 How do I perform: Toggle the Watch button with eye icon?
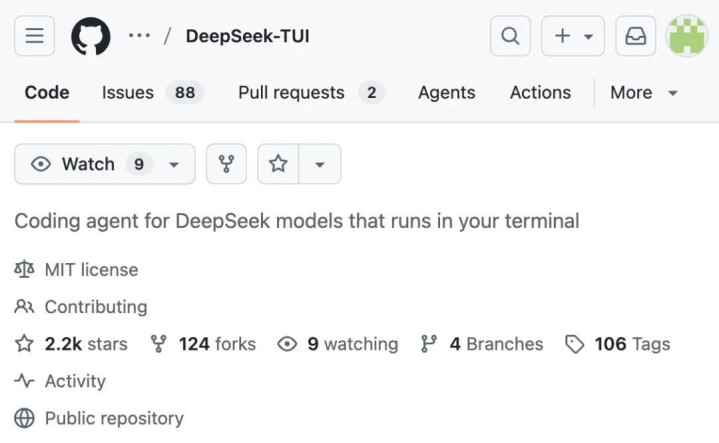pyautogui.click(x=105, y=164)
